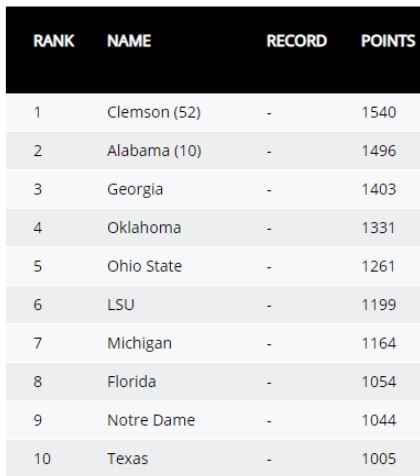Click the POINTS column header
420x476 pixels.
click(388, 41)
